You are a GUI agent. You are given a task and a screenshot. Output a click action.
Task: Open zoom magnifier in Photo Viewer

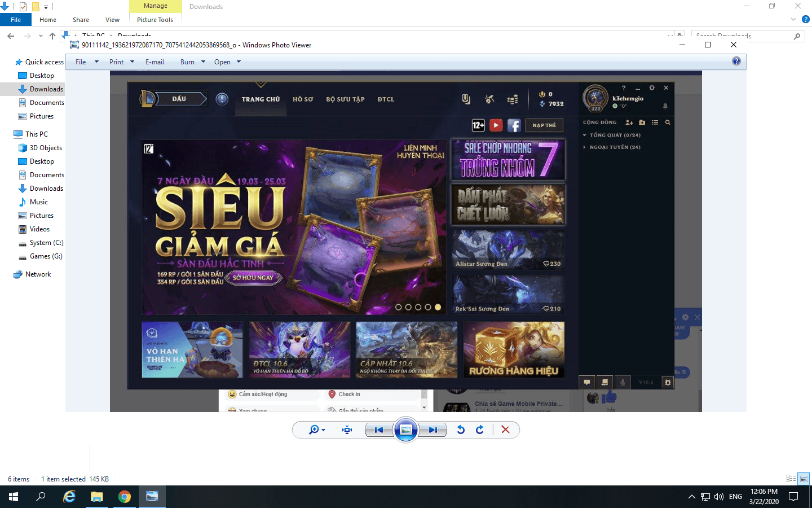314,430
